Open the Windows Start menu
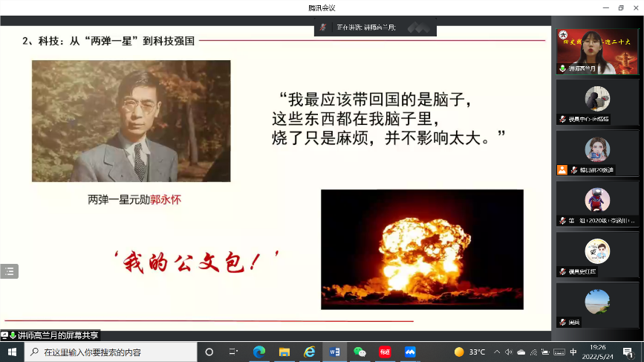 pyautogui.click(x=12, y=352)
